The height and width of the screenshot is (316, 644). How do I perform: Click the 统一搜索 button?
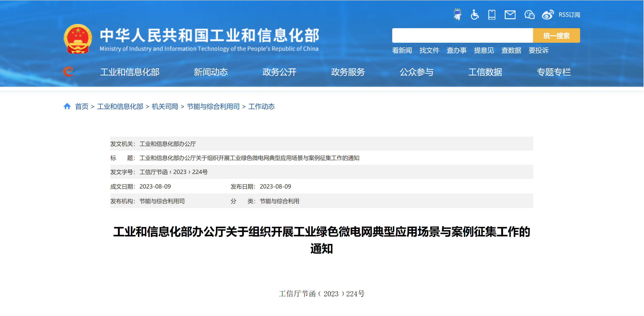[556, 35]
